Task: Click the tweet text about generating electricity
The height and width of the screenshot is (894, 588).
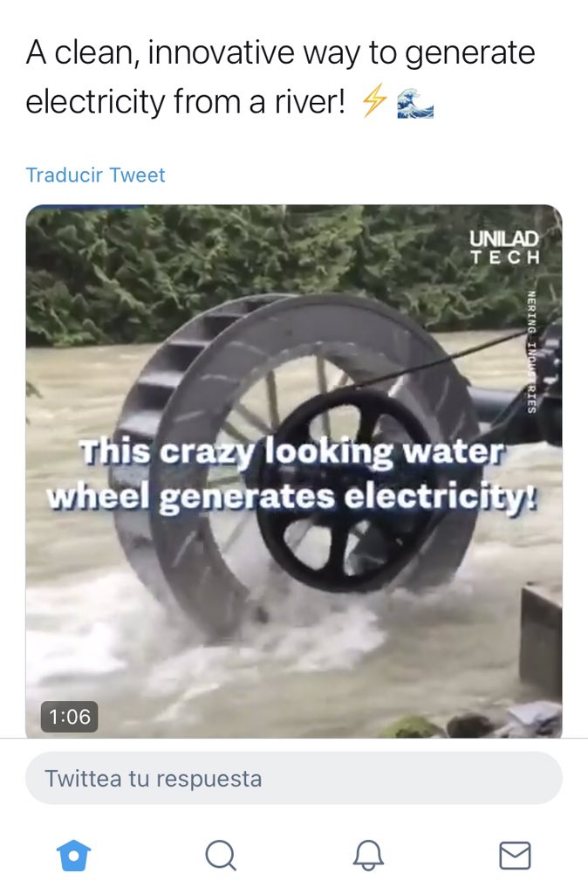Action: [x=280, y=78]
